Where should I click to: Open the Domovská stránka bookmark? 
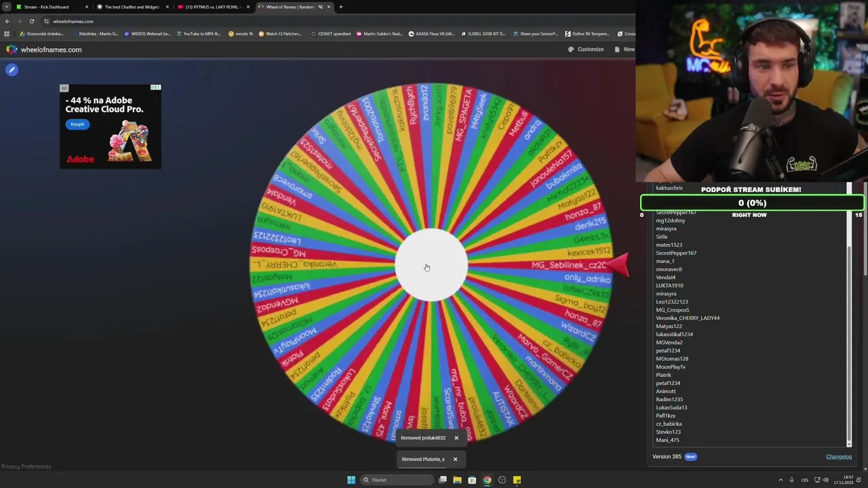tap(42, 34)
